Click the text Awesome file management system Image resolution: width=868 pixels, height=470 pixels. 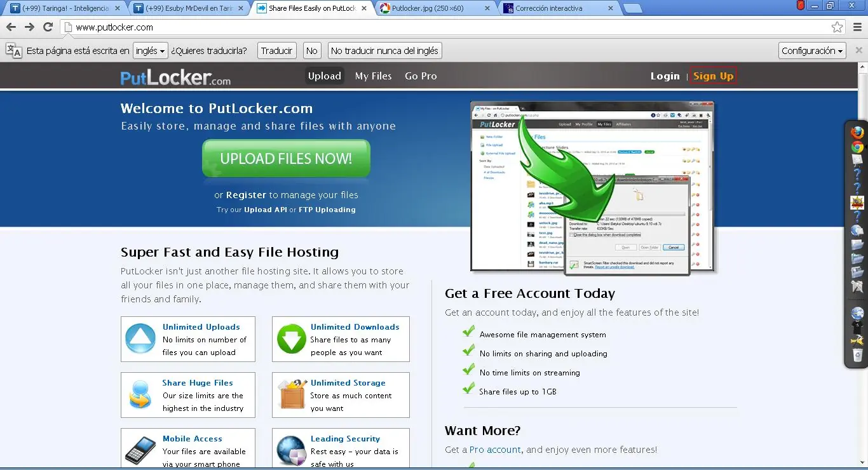(543, 335)
